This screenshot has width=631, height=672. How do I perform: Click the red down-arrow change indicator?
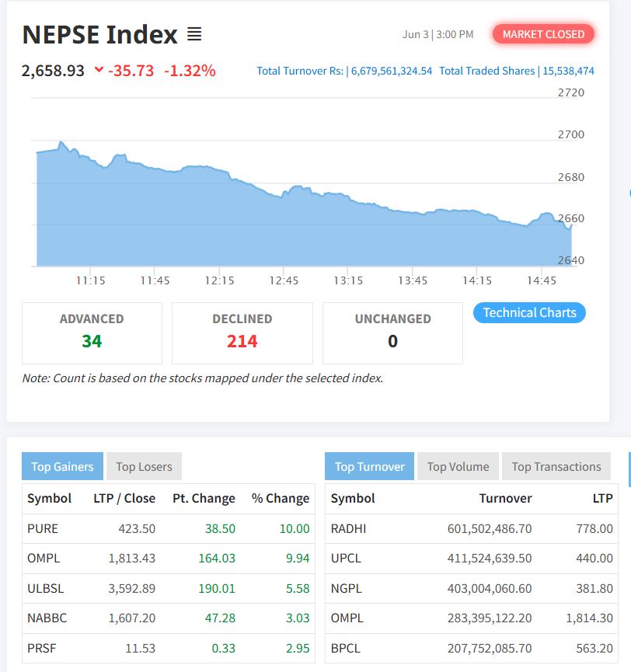(x=99, y=71)
